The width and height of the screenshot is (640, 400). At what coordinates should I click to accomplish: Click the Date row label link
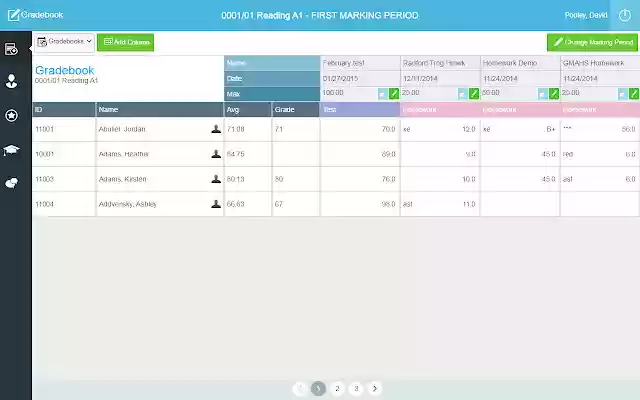(x=234, y=78)
